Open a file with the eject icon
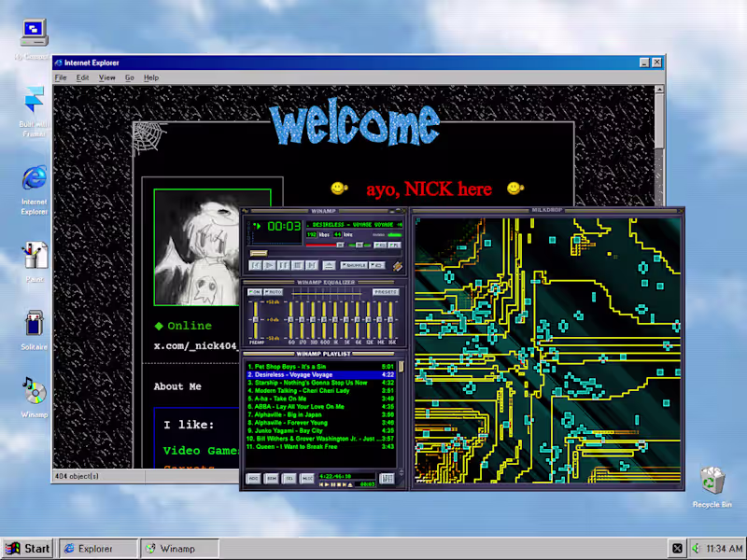Image resolution: width=747 pixels, height=560 pixels. 331,266
